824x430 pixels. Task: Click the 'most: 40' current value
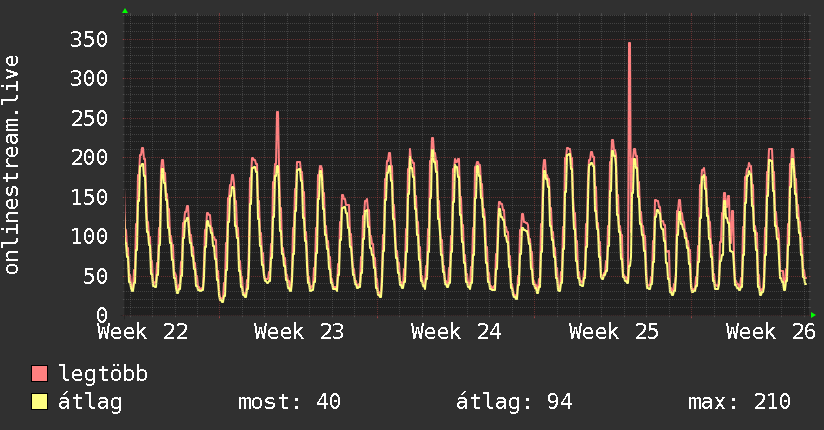coord(290,402)
